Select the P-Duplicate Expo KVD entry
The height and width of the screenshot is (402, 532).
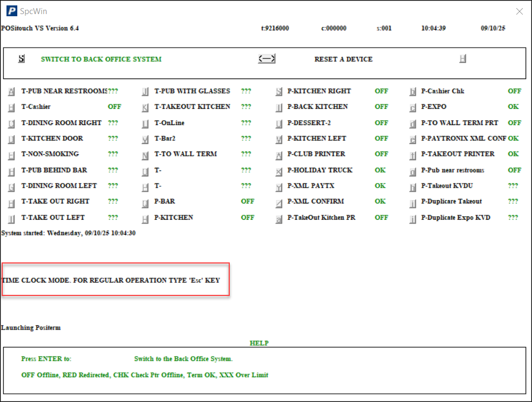point(456,218)
